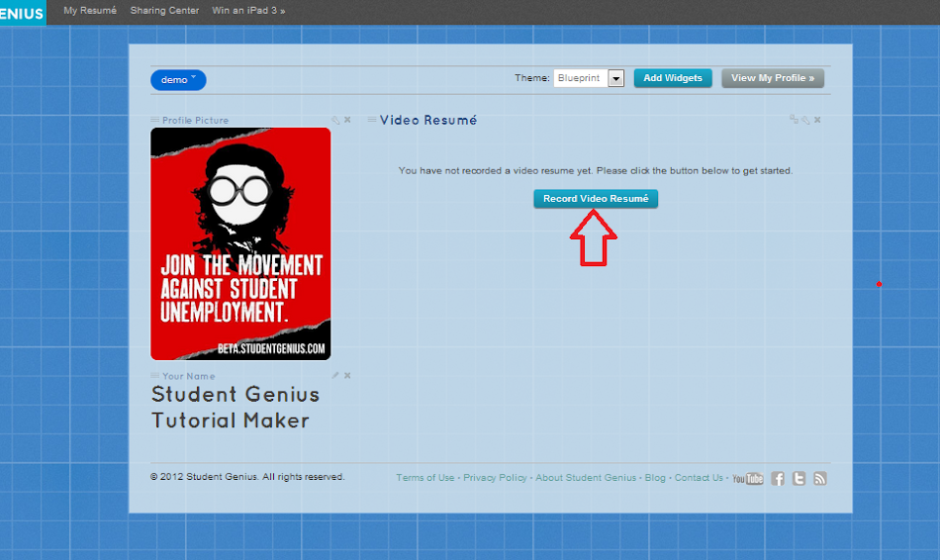
Task: Open the RSS feed icon in footer
Action: point(820,479)
